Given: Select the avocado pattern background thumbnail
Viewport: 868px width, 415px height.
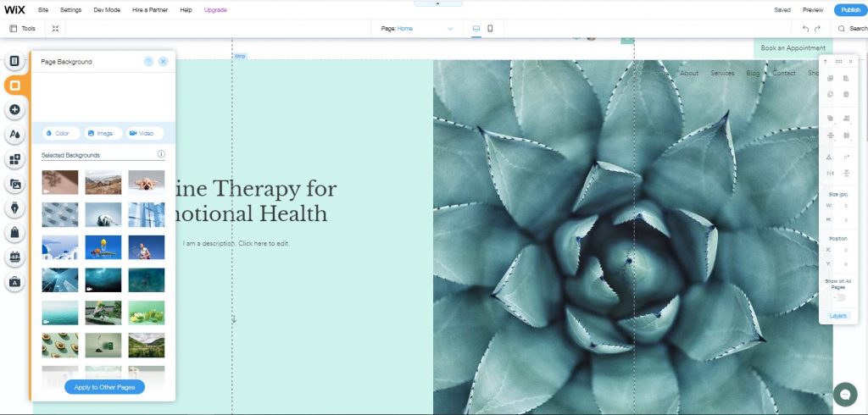Looking at the screenshot, I should (60, 345).
